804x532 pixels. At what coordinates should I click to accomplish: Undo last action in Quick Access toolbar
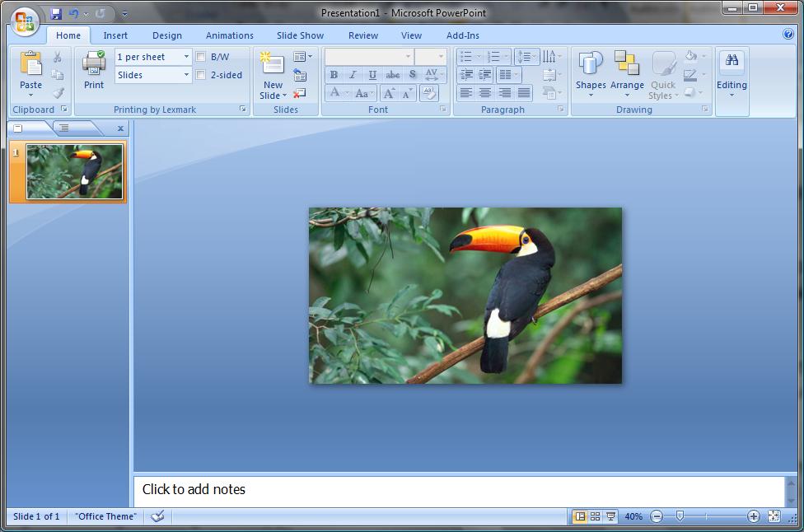(x=74, y=14)
